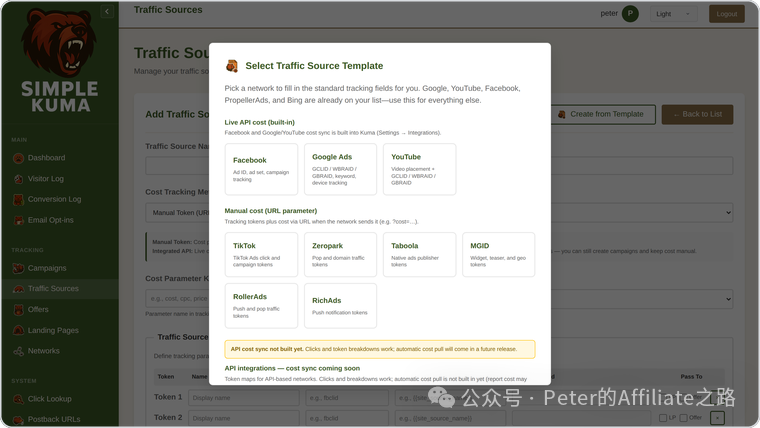This screenshot has height=428, width=760.
Task: Check the Offer box in Token 2 row
Action: pyautogui.click(x=683, y=418)
